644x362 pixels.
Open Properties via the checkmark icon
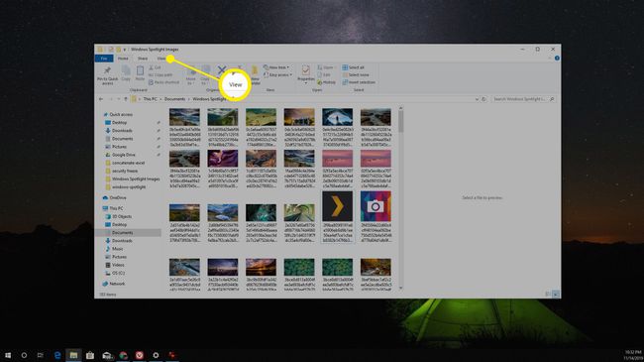(x=305, y=70)
